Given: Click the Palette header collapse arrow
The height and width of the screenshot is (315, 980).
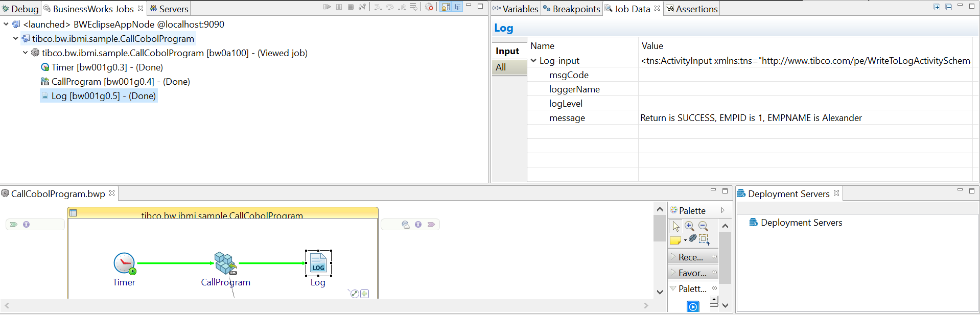Looking at the screenshot, I should pos(722,210).
